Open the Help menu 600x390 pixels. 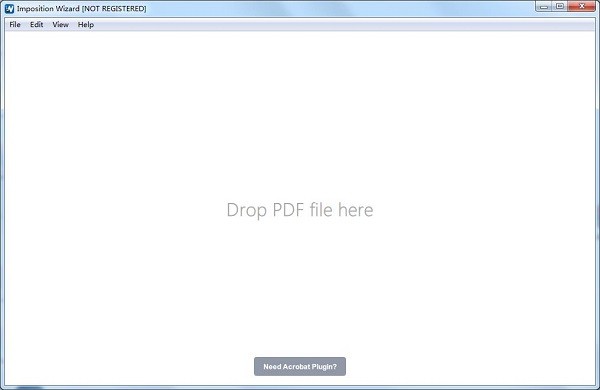click(86, 24)
